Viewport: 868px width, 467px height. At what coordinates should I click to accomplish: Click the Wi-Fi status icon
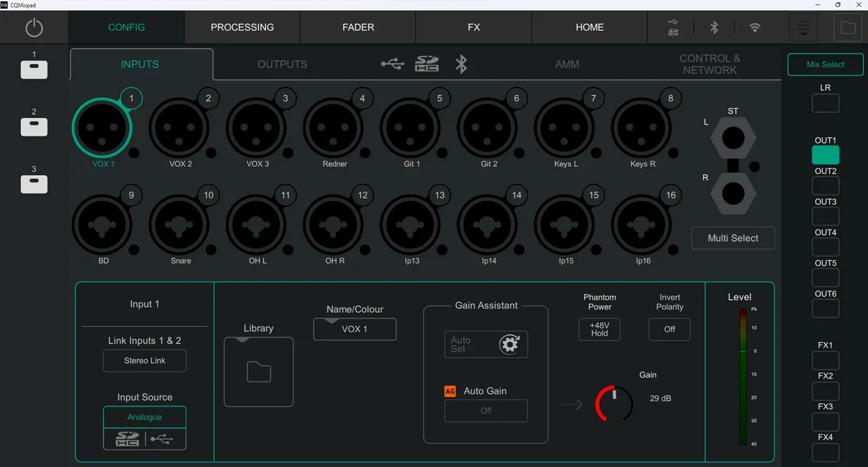755,28
